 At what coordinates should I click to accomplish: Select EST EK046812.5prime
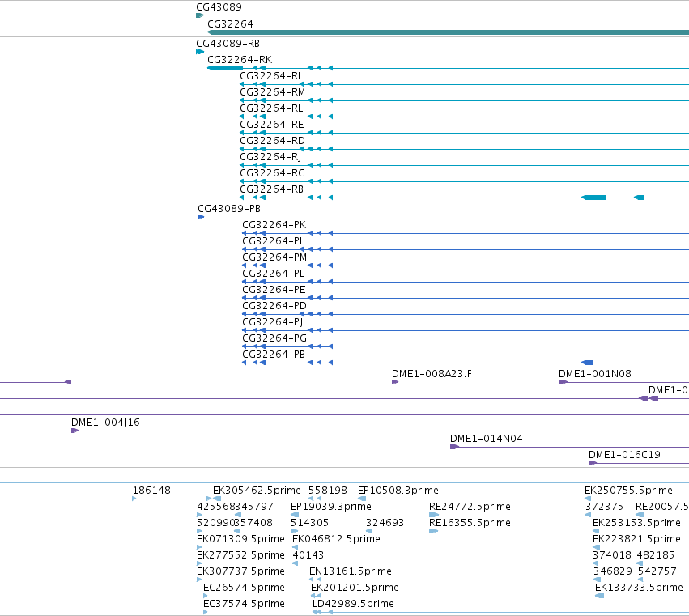coord(336,539)
